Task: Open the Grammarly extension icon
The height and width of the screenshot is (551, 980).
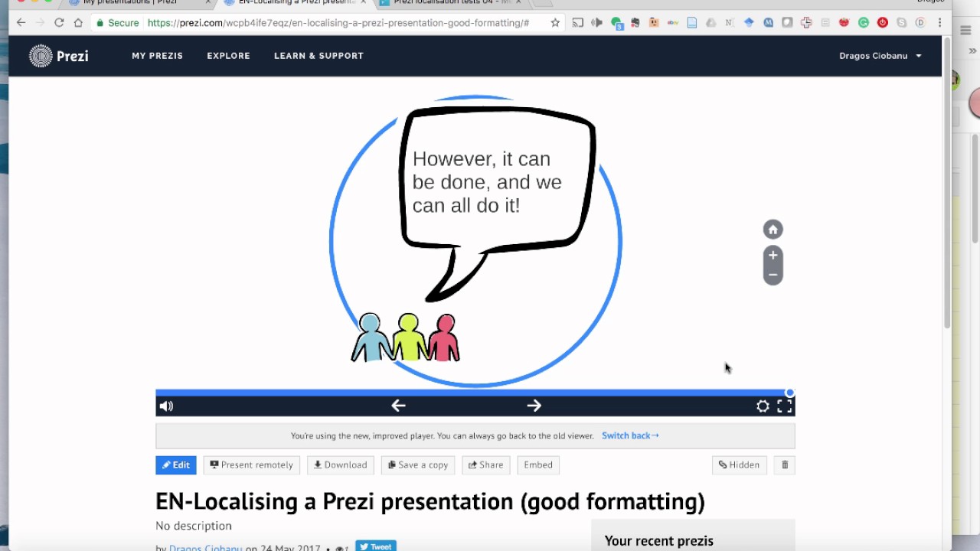Action: [x=863, y=23]
